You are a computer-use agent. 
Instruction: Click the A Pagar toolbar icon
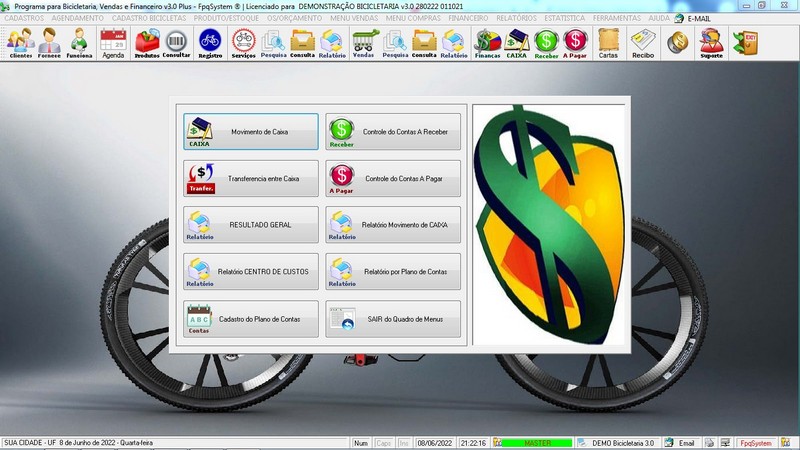(x=575, y=43)
